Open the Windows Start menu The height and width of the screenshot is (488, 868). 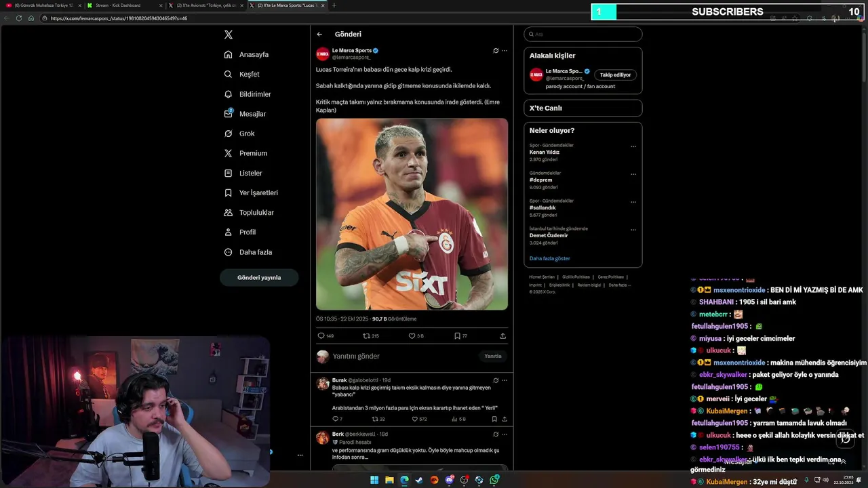tap(374, 480)
